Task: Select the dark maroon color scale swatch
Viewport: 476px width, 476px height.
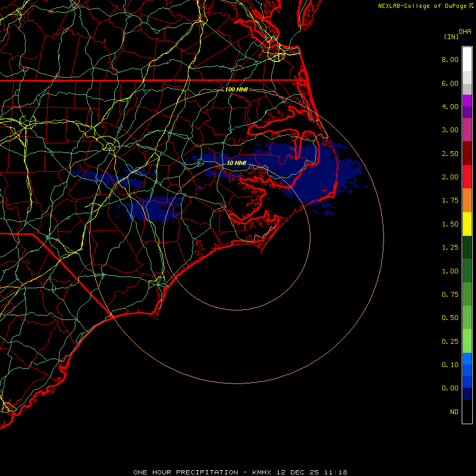Action: click(x=467, y=153)
